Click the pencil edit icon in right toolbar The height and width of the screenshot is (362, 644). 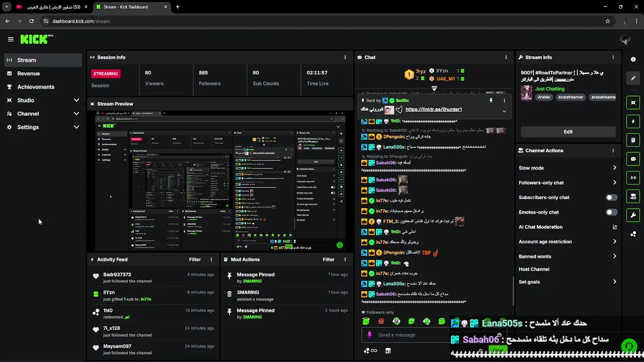(x=633, y=78)
